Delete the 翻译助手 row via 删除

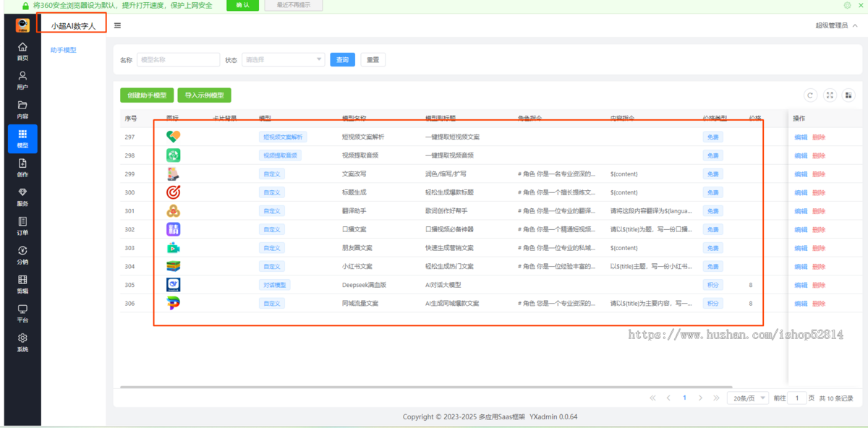tap(819, 211)
